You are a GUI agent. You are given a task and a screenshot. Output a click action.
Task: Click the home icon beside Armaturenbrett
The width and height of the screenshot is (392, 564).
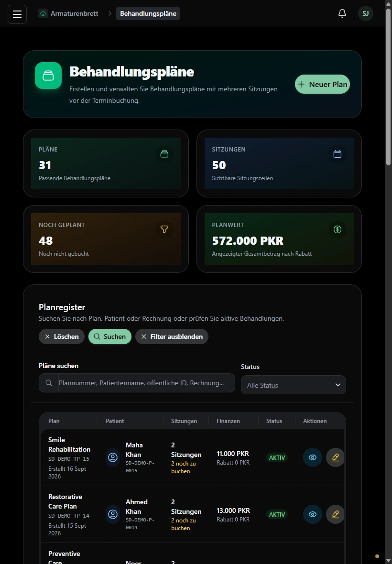[x=43, y=14]
